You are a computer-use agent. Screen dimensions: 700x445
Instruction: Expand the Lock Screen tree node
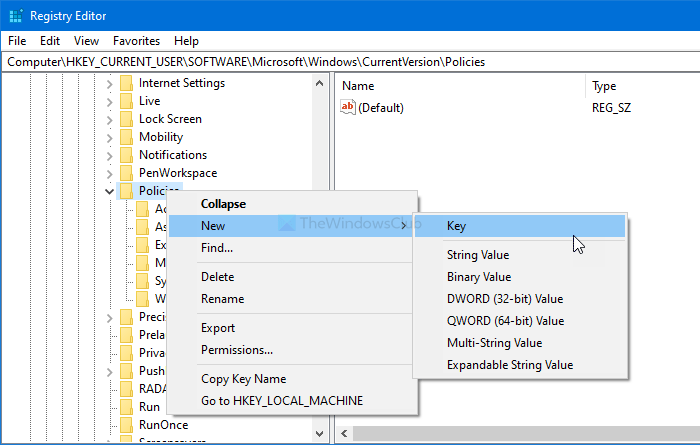[x=109, y=119]
